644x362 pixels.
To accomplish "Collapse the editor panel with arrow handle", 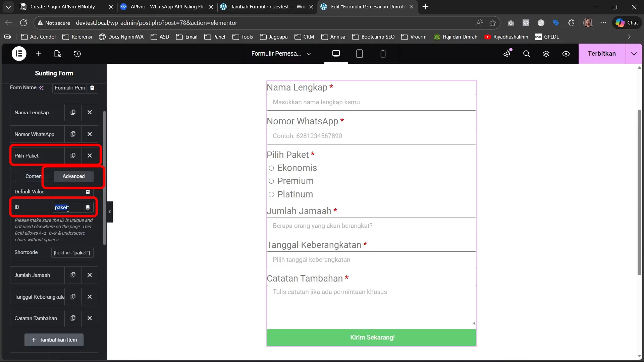I will (x=110, y=212).
